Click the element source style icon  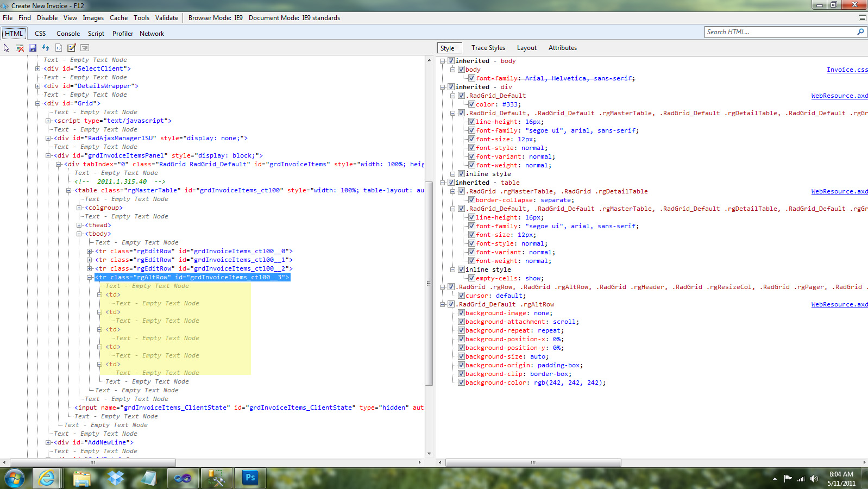tap(59, 48)
